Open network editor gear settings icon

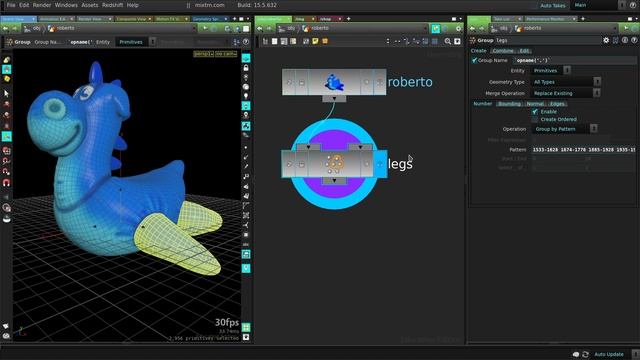458,28
